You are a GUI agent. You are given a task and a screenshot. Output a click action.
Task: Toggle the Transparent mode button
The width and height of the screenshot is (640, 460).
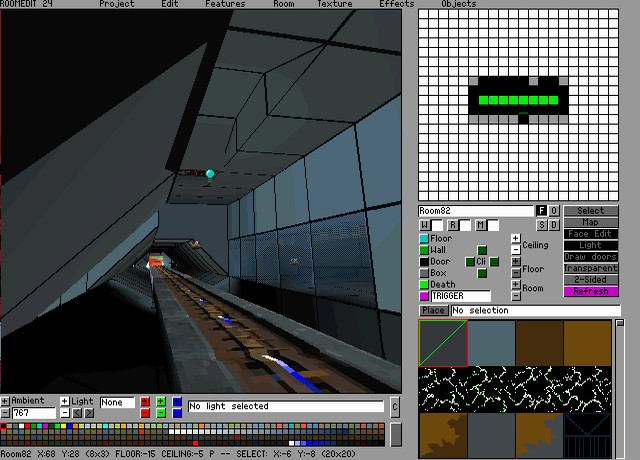[x=590, y=268]
